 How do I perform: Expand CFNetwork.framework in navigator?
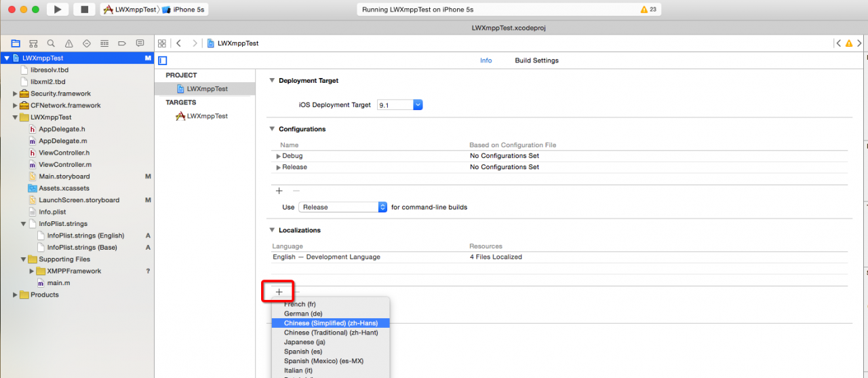tap(15, 105)
